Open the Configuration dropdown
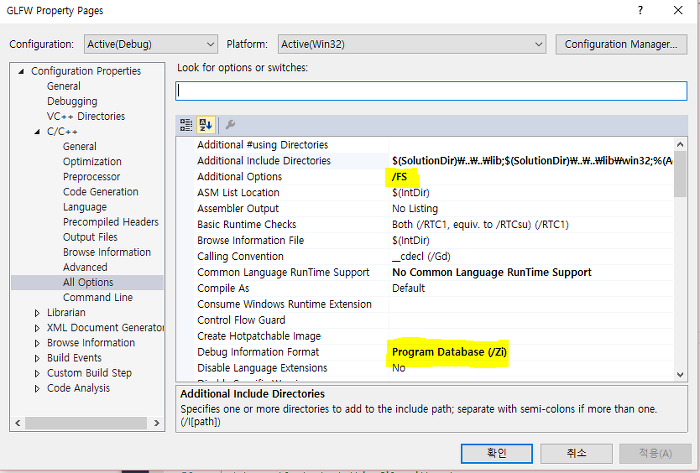This screenshot has width=700, height=473. point(150,44)
